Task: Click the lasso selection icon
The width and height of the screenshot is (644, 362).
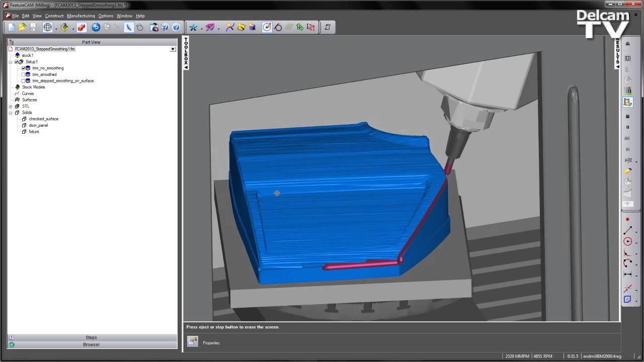Action: tap(140, 27)
